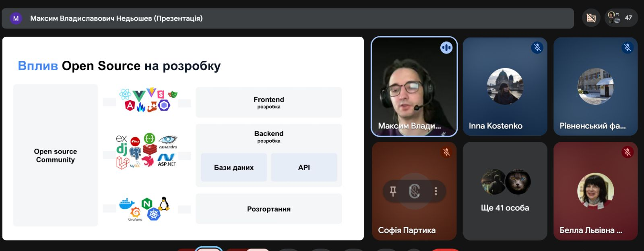Click the muted microphone icon on Inna Kostenko's tile
644x251 pixels.
click(x=537, y=48)
